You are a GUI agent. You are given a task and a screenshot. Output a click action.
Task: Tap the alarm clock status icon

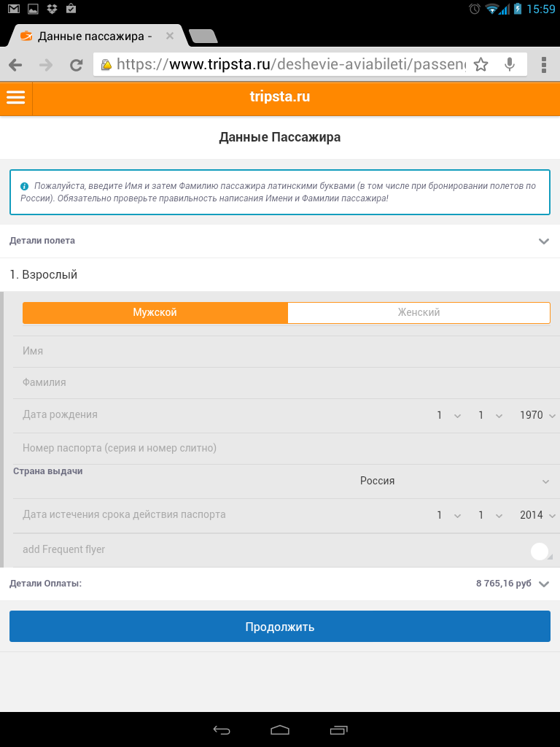[474, 9]
